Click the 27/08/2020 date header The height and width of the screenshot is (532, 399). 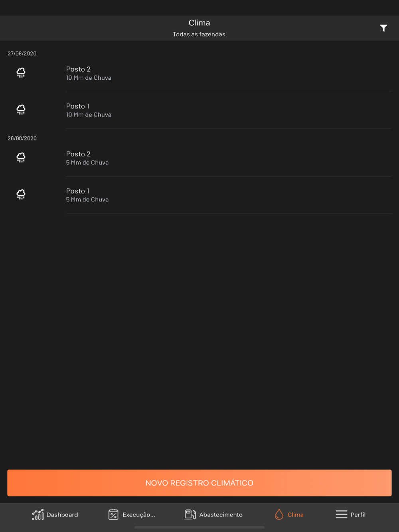coord(22,53)
